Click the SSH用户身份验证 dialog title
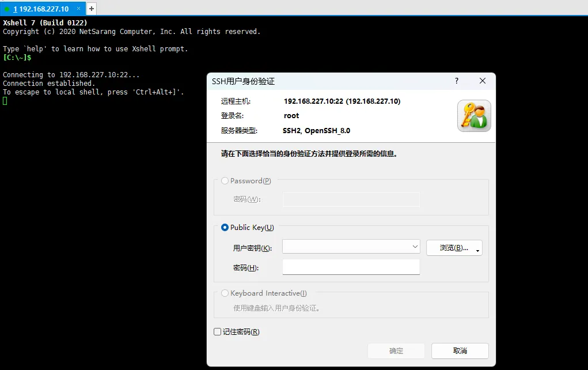Viewport: 588px width, 370px height. 244,81
